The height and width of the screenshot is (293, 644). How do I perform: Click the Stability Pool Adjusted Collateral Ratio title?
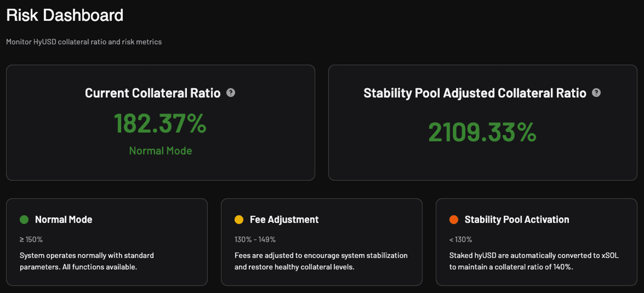(475, 93)
